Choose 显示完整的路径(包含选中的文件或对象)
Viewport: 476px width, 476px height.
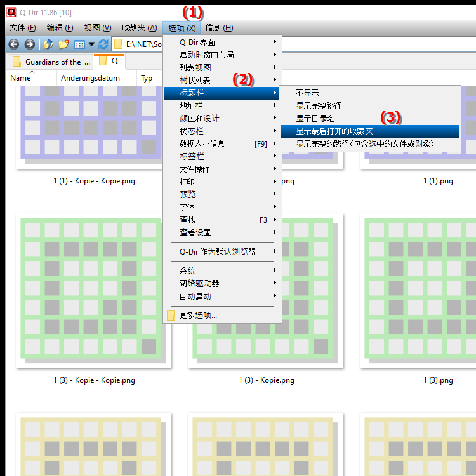pyautogui.click(x=370, y=143)
